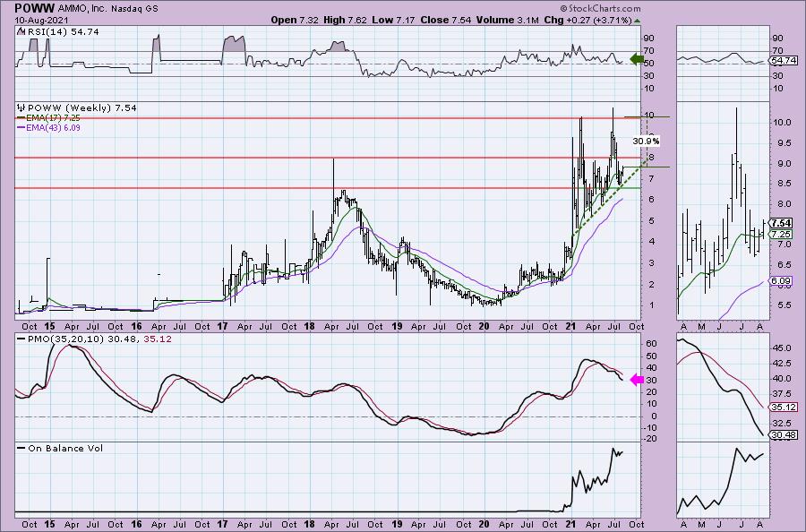Screen dimensions: 806x532
Task: Click the 7.54 price tag in the zoom panel
Action: pyautogui.click(x=781, y=223)
